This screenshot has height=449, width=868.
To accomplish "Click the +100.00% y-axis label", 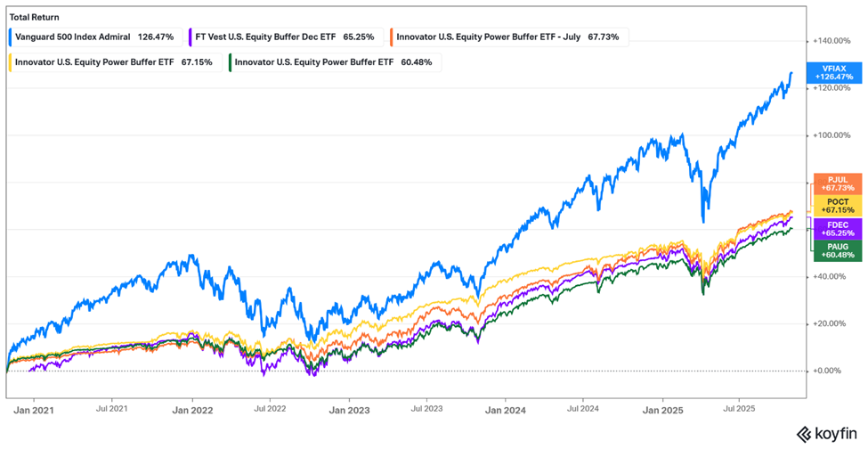I will click(831, 135).
